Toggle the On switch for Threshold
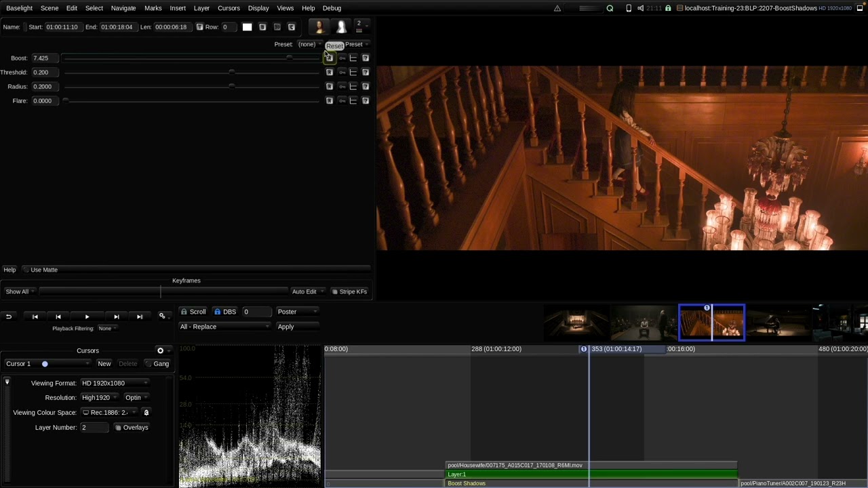 [x=342, y=73]
